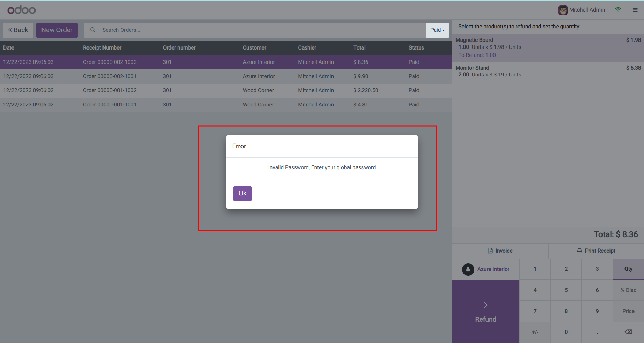Click Mitchell Admin user avatar
Image resolution: width=644 pixels, height=343 pixels.
pos(562,10)
